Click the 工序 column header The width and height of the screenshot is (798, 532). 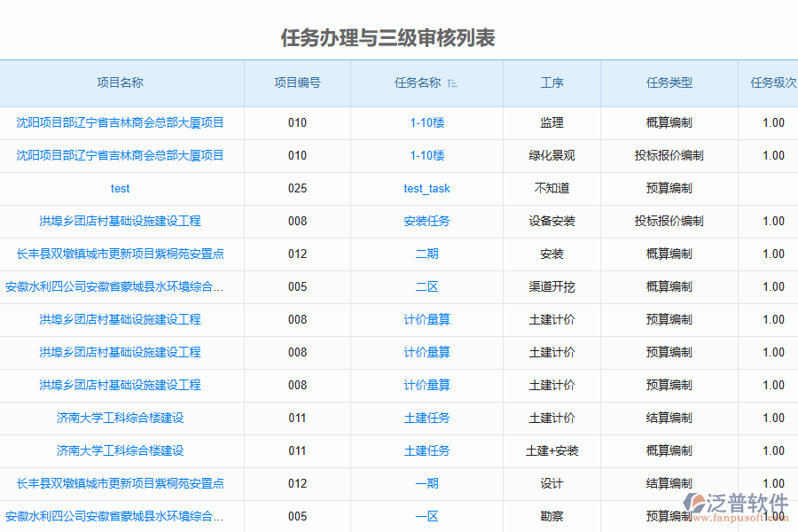pos(552,82)
